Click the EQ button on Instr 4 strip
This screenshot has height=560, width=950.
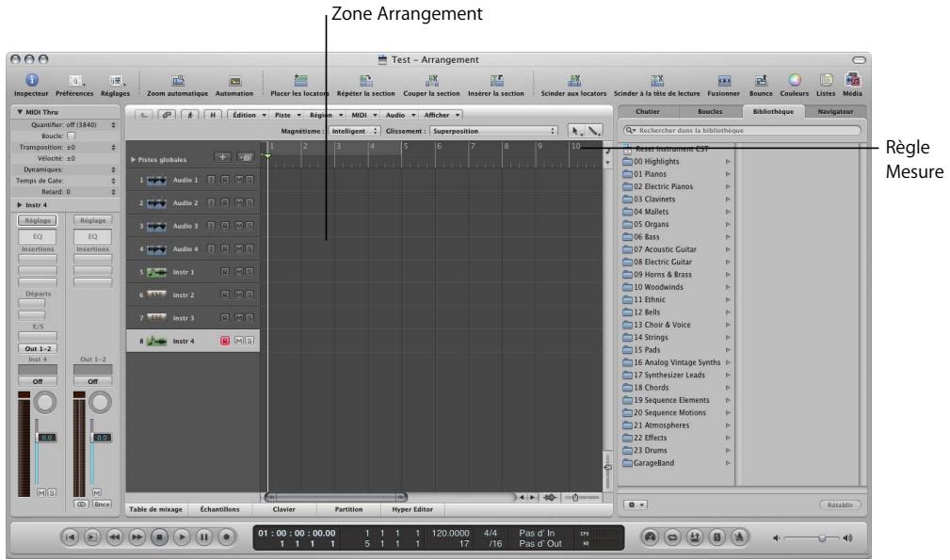coord(38,237)
